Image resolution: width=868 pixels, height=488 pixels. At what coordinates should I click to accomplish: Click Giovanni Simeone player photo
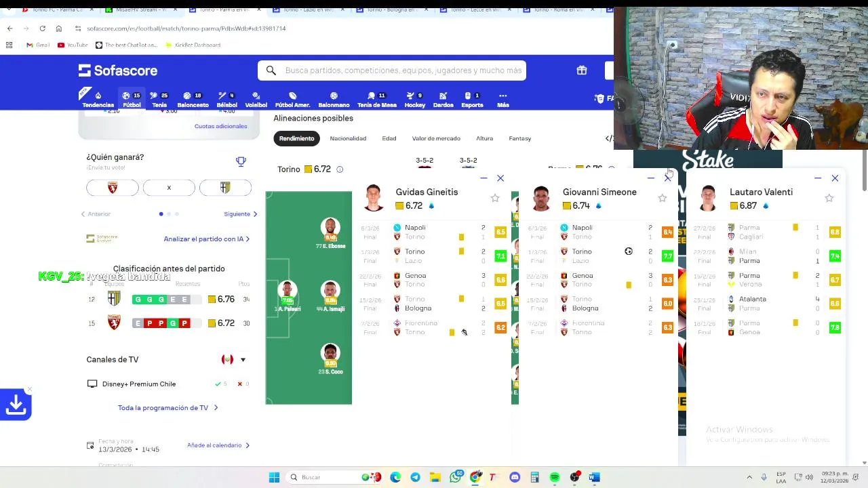click(540, 198)
